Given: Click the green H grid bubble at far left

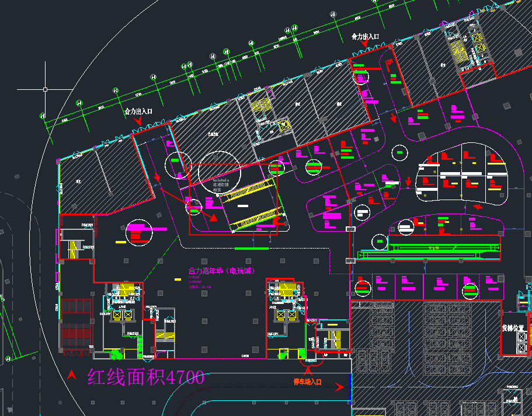Looking at the screenshot, I should (43, 116).
